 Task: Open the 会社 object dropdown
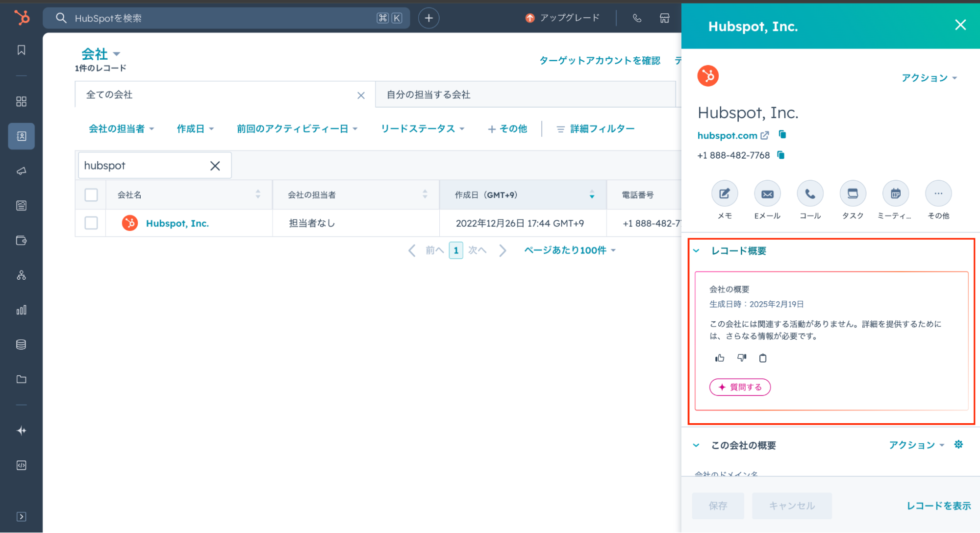pos(101,53)
